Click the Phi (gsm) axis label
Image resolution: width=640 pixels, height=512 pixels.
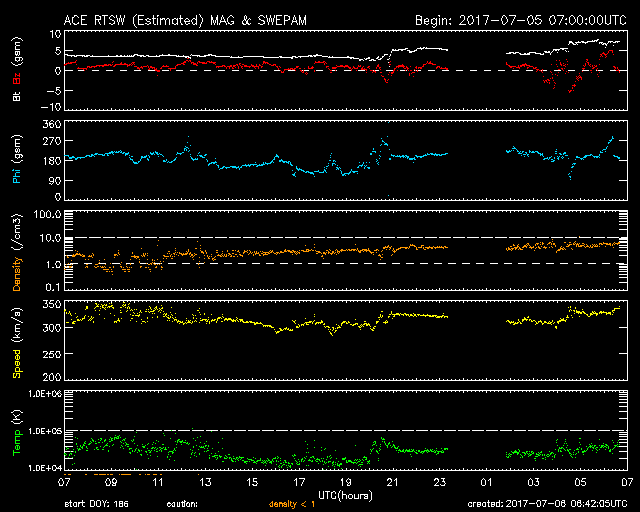17,159
